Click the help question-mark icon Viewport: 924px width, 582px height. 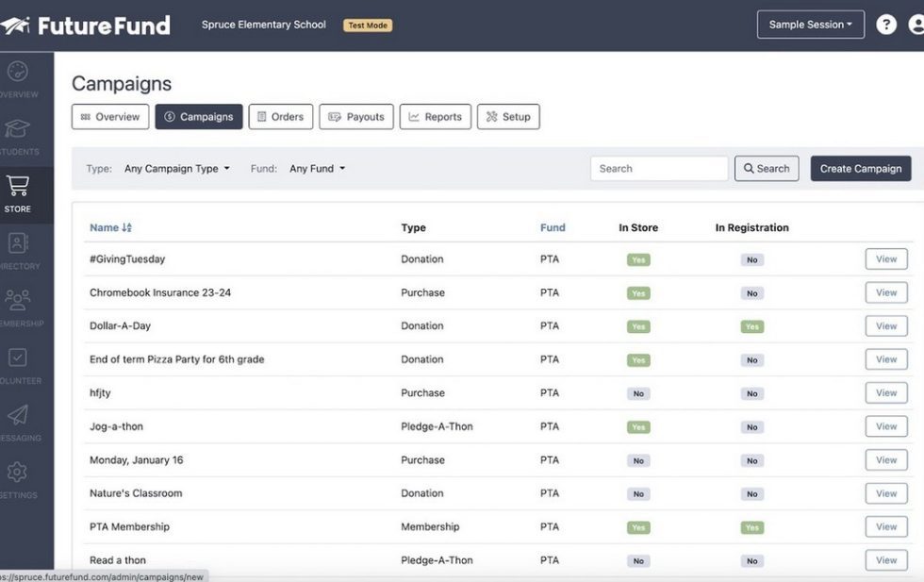[x=886, y=24]
